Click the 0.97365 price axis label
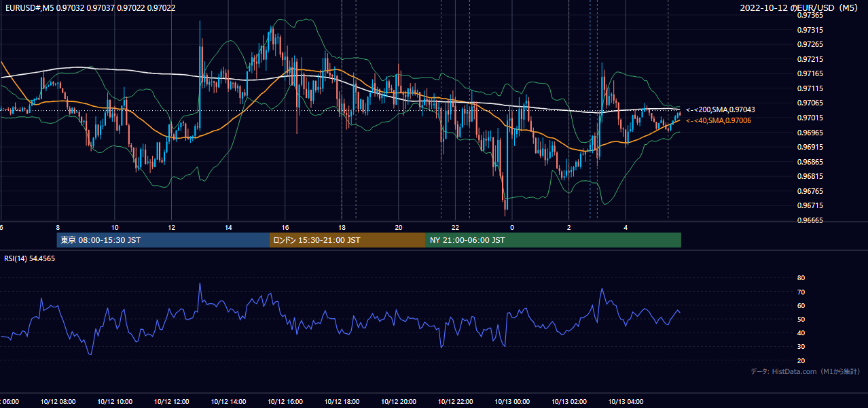Image resolution: width=868 pixels, height=408 pixels. click(810, 15)
